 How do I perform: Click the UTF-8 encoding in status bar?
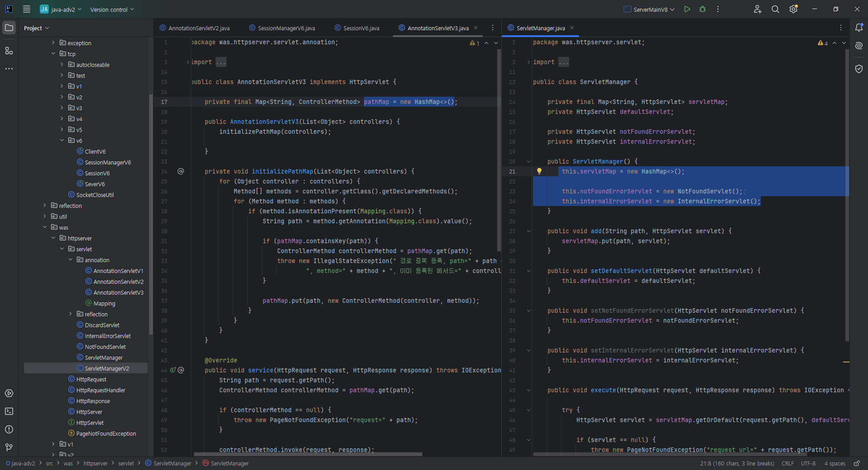pos(808,463)
